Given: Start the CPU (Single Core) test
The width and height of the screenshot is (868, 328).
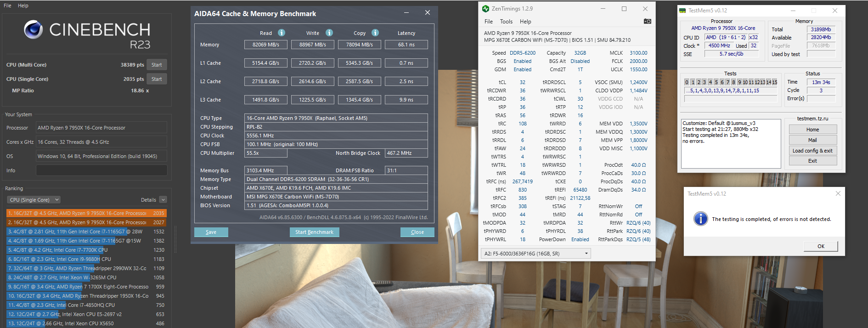Looking at the screenshot, I should (157, 79).
